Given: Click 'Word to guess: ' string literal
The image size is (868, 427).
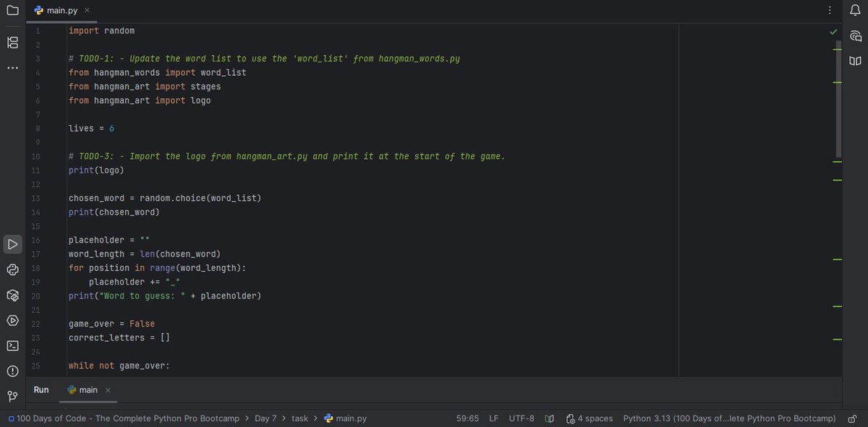Looking at the screenshot, I should 142,296.
